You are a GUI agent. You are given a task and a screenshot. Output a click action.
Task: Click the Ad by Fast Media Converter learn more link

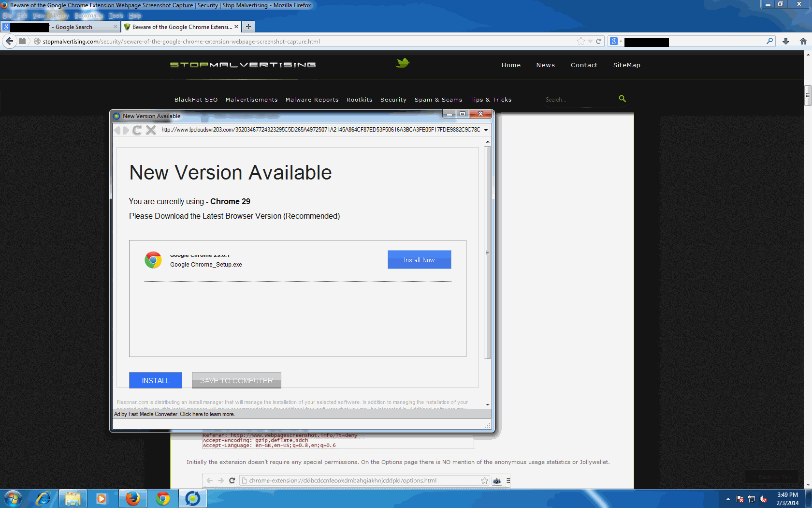tap(174, 414)
